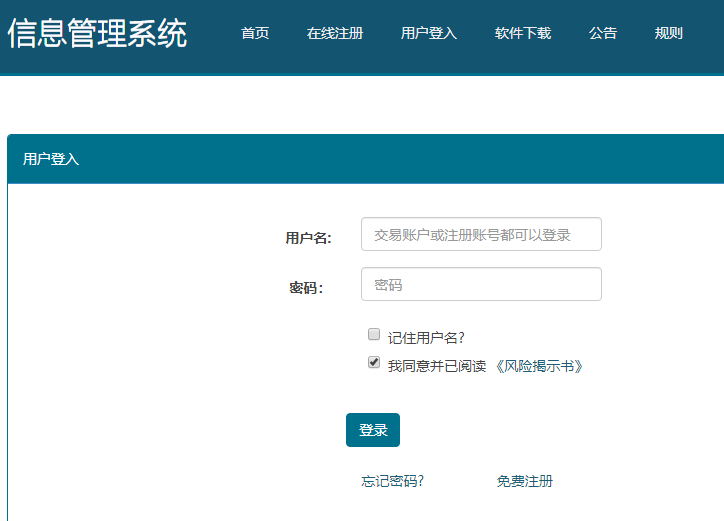The width and height of the screenshot is (724, 521).
Task: Open the 在线注册 navigation item
Action: pyautogui.click(x=335, y=33)
